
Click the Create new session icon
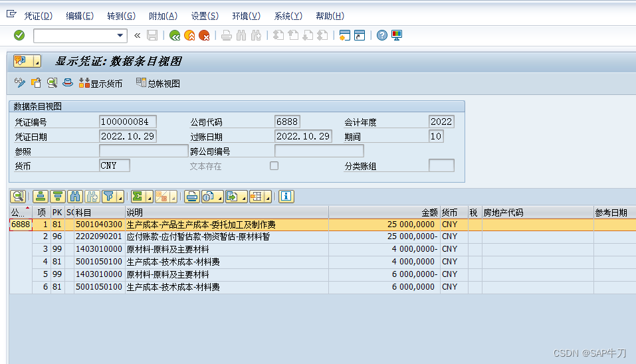[345, 35]
